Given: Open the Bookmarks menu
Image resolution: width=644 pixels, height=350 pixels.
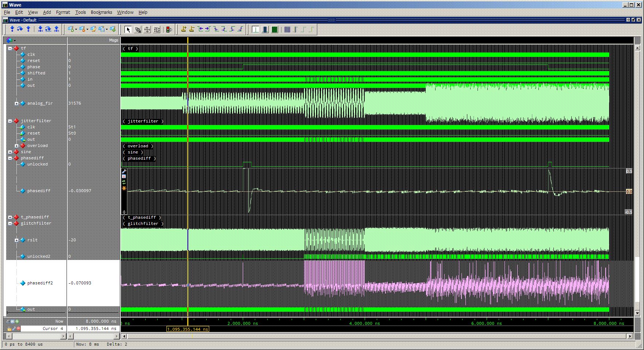Looking at the screenshot, I should click(101, 12).
